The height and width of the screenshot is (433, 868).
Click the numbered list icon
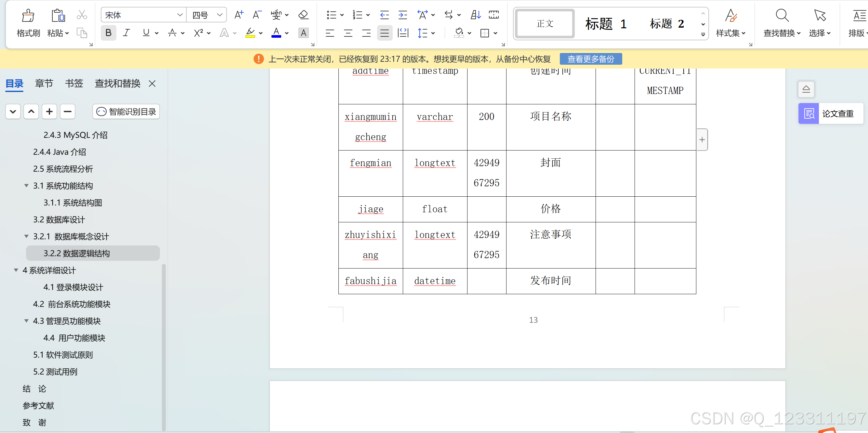point(357,15)
